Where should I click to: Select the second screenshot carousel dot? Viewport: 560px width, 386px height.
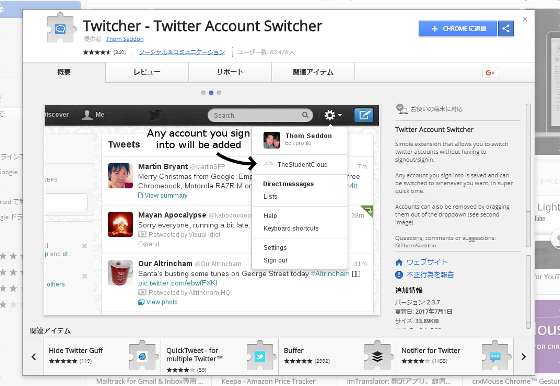211,93
